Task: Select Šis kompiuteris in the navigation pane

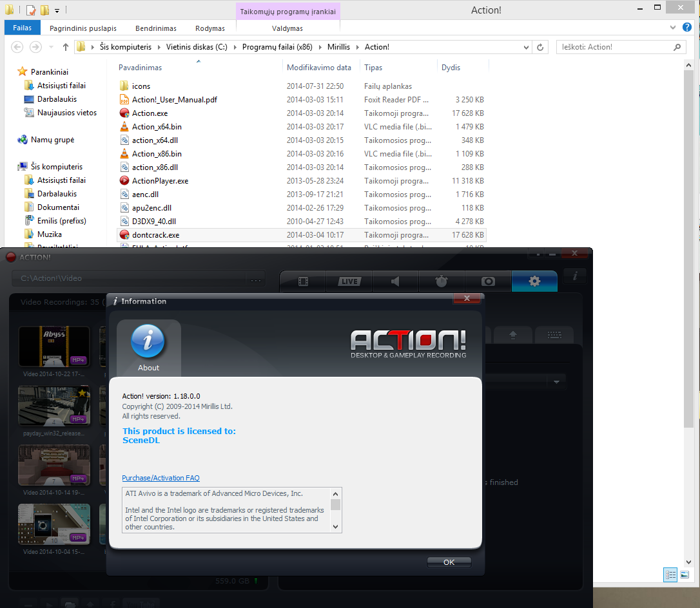Action: 56,166
